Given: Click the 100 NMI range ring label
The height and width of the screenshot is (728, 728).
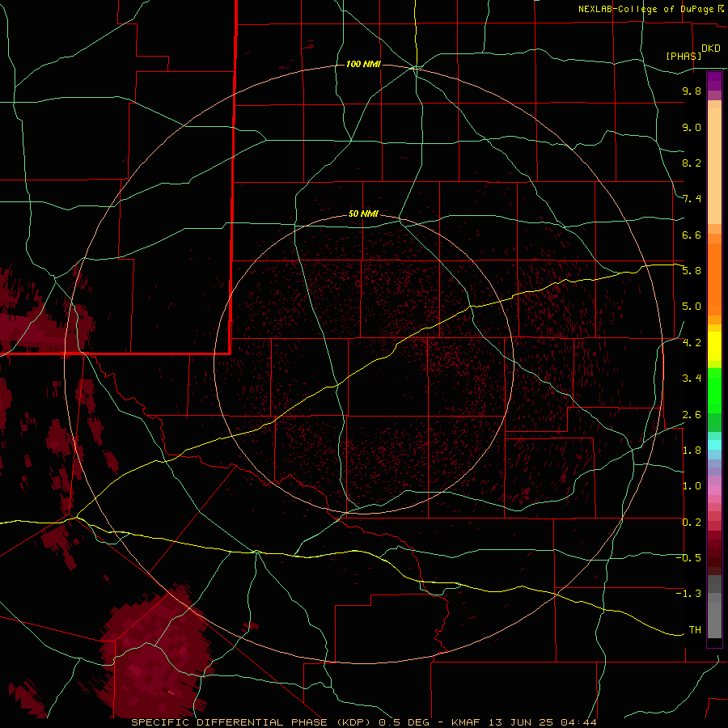Looking at the screenshot, I should [363, 64].
